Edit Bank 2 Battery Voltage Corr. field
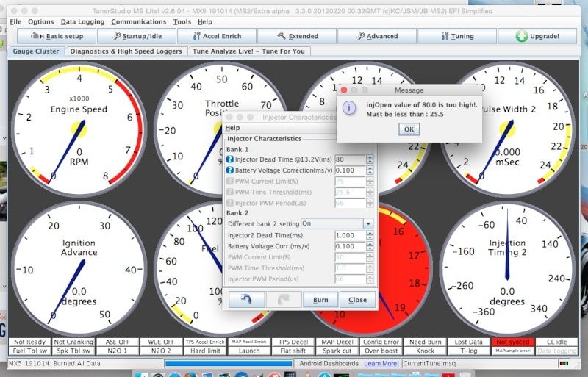 point(350,246)
